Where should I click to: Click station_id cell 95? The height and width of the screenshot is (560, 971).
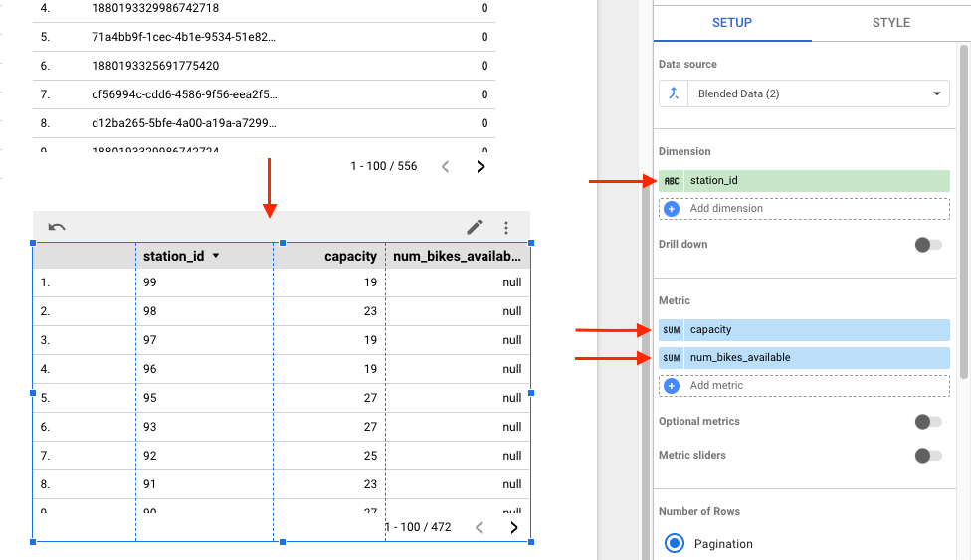(150, 398)
